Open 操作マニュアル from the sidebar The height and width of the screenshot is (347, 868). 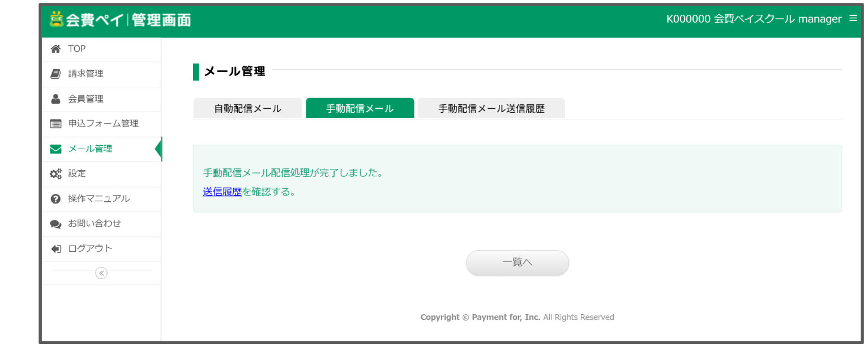[101, 199]
